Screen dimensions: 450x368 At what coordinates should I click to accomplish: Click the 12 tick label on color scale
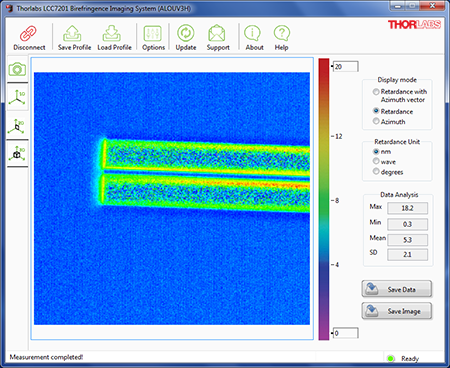[x=338, y=136]
